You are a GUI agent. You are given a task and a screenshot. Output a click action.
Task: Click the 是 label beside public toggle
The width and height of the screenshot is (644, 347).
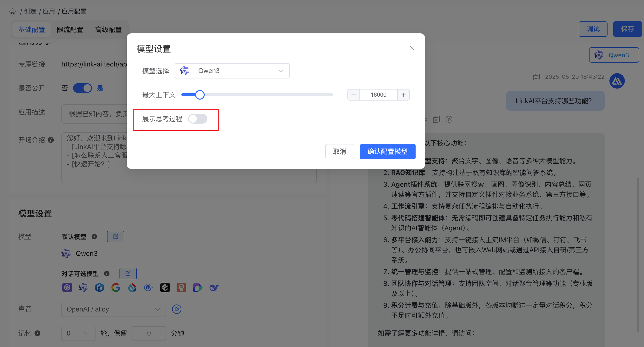tap(100, 88)
